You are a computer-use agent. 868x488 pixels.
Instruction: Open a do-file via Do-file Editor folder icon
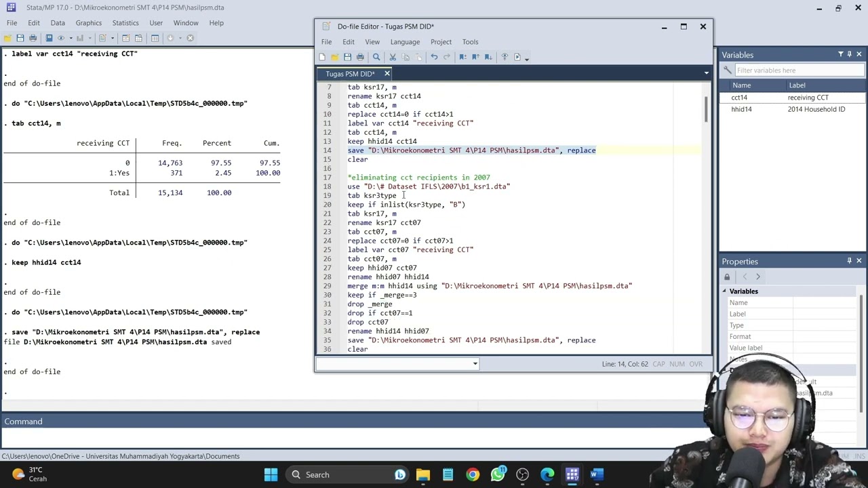click(335, 57)
